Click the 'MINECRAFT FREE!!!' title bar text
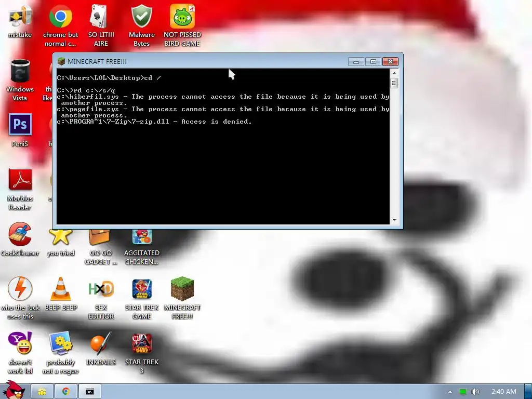Screen dimensions: 532x399 click(x=97, y=62)
